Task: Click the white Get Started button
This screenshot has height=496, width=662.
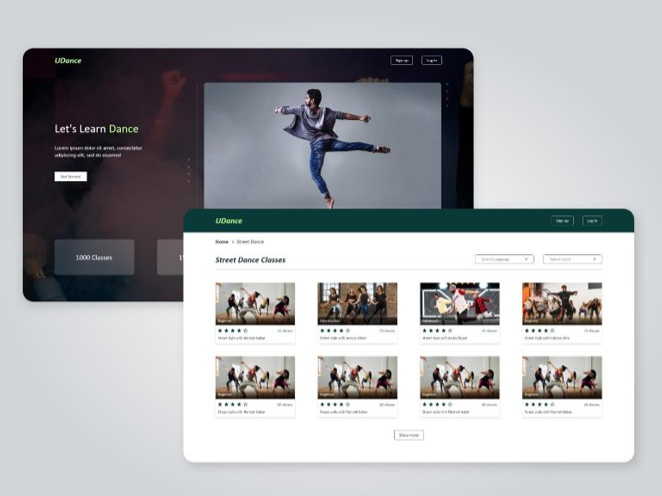Action: [71, 176]
